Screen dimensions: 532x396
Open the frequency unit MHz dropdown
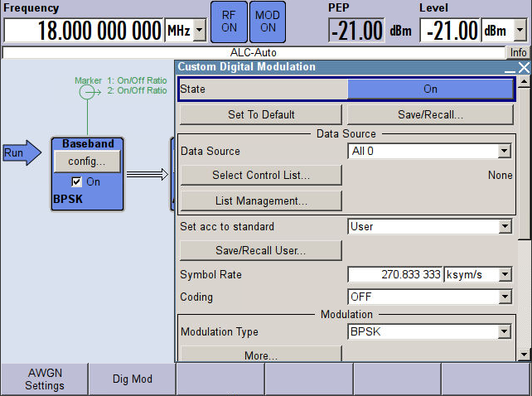tap(200, 31)
